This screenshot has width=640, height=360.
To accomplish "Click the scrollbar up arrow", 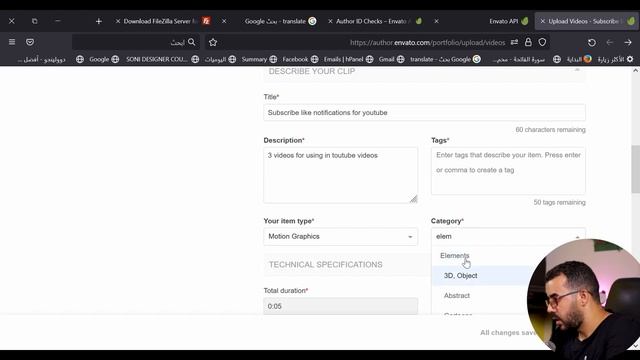I will (636, 71).
